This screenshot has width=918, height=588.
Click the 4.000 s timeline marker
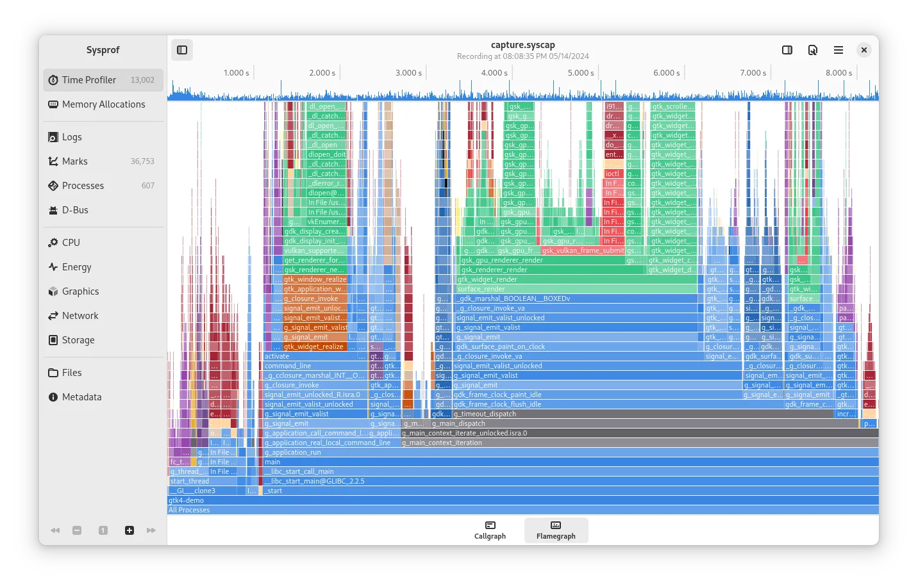coord(492,72)
